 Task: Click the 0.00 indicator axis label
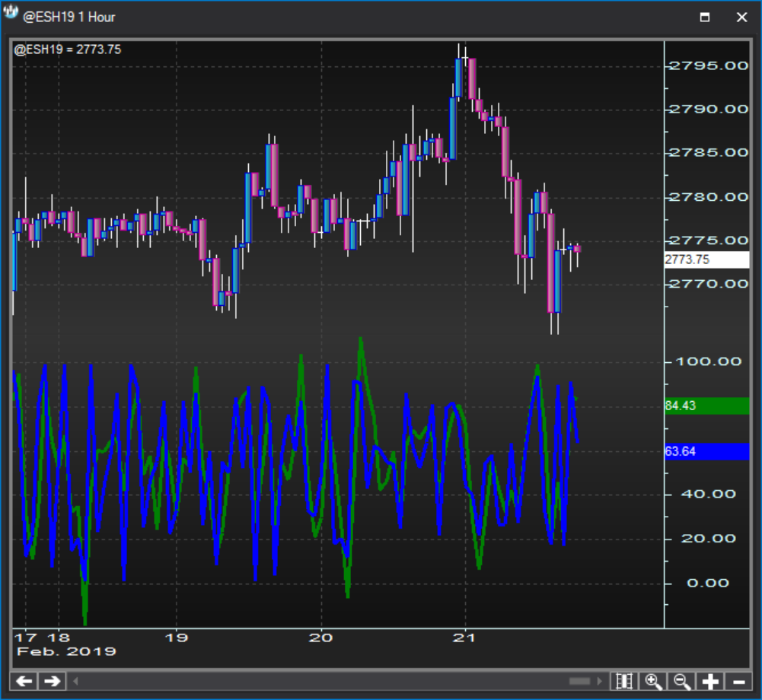click(709, 583)
